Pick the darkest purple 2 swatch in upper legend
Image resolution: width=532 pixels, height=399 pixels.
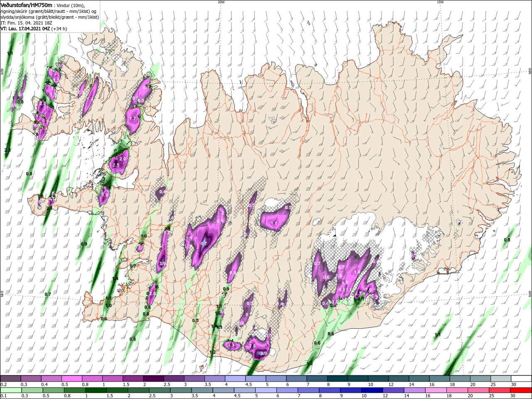coord(153,379)
